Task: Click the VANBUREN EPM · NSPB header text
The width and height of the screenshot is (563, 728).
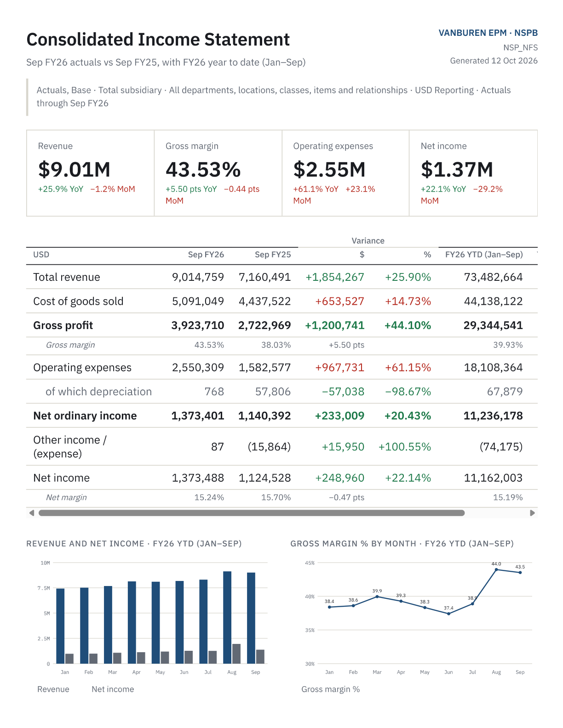Action: pyautogui.click(x=488, y=33)
